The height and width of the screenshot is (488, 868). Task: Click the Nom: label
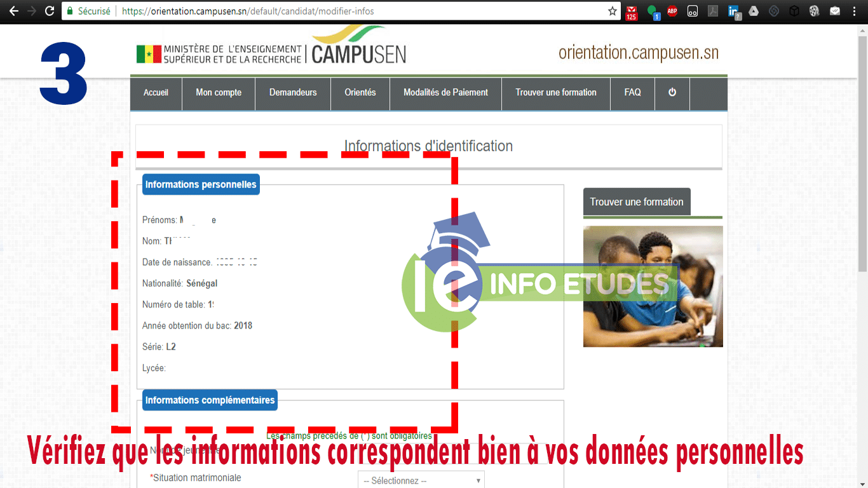click(x=152, y=241)
